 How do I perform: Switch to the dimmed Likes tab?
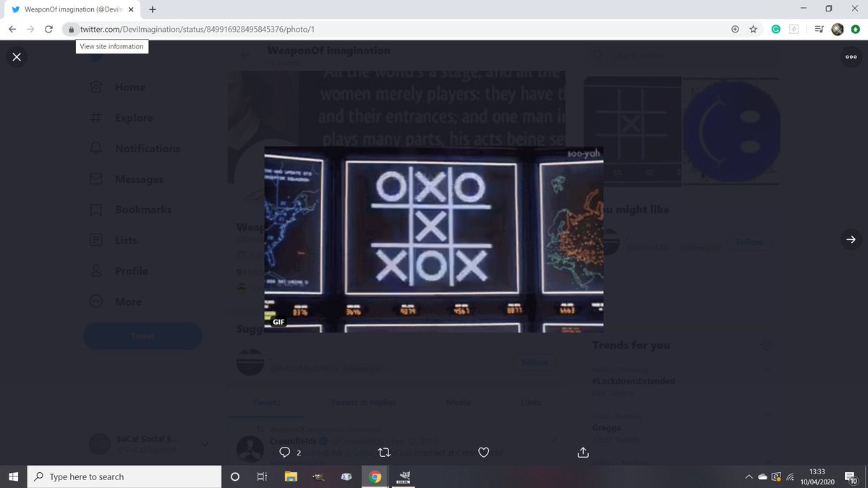point(531,403)
